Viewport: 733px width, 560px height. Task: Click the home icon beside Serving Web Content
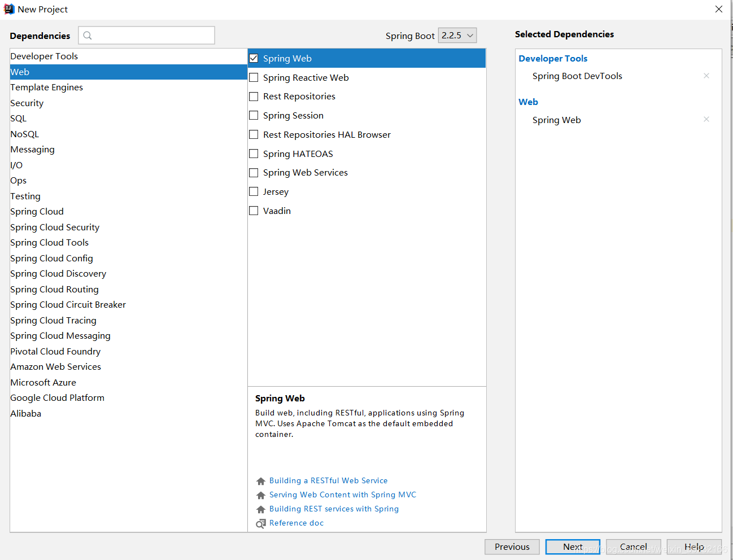(260, 495)
